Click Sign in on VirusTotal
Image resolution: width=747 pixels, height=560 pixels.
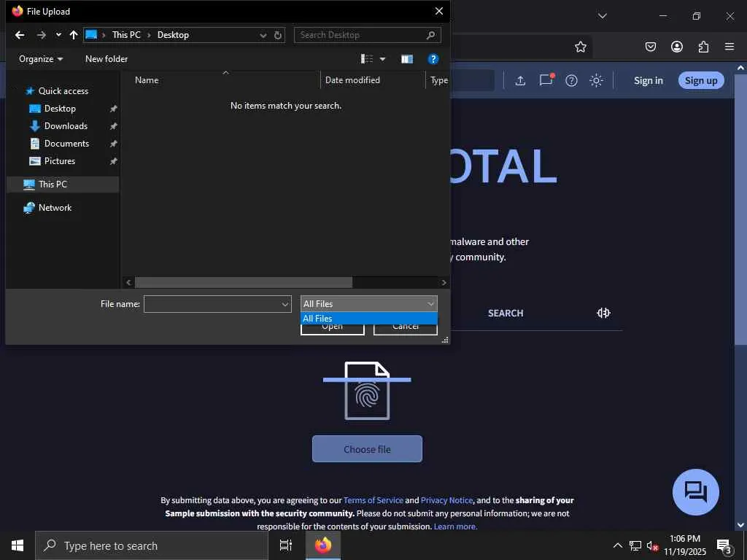point(648,80)
